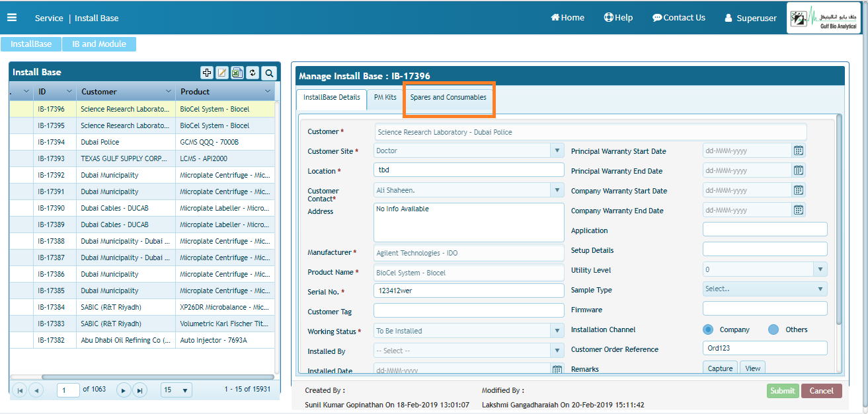Go to last page of grid
Viewport: 868px width, 414px height.
click(139, 390)
